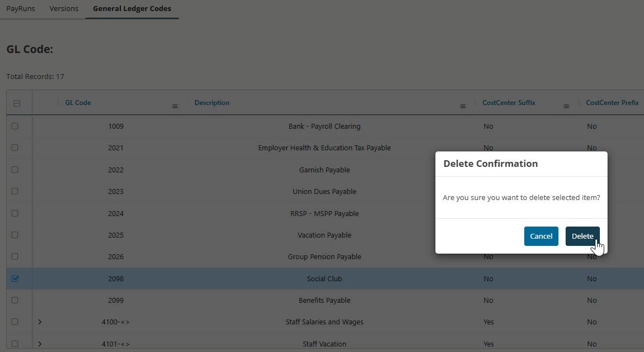Click the Delete Confirmation dialog title
The height and width of the screenshot is (352, 644).
(x=491, y=164)
